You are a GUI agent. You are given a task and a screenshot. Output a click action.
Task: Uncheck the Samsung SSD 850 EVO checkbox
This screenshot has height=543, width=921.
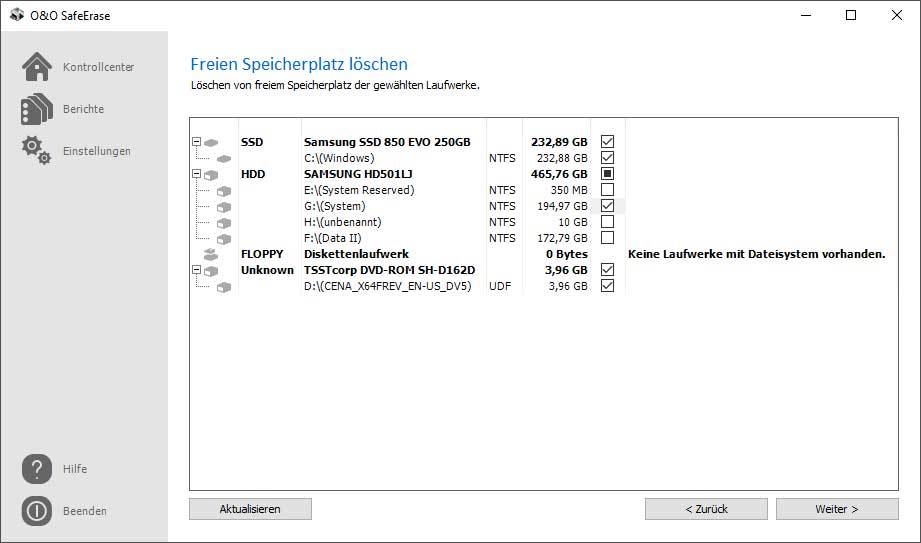click(607, 142)
